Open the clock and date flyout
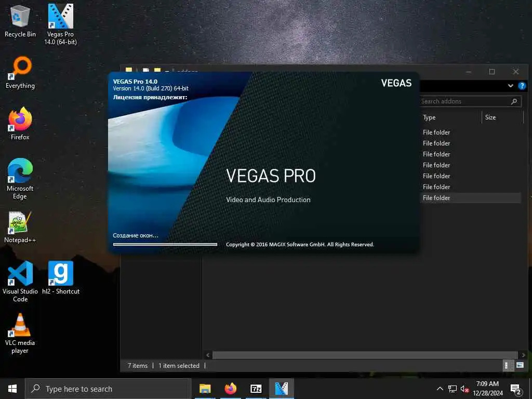This screenshot has height=399, width=532. [x=487, y=389]
